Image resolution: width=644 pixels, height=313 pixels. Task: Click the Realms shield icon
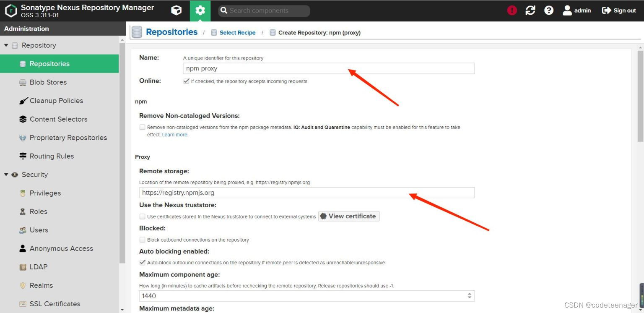[x=23, y=285]
